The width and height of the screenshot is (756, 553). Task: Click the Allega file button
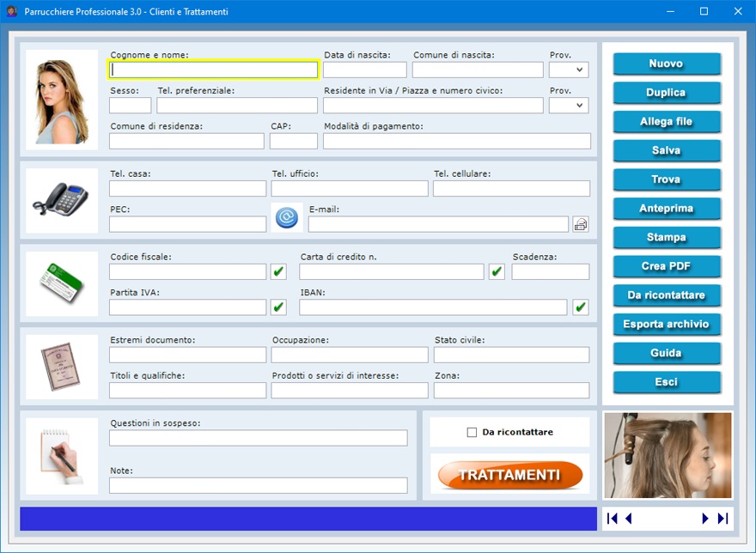[667, 121]
